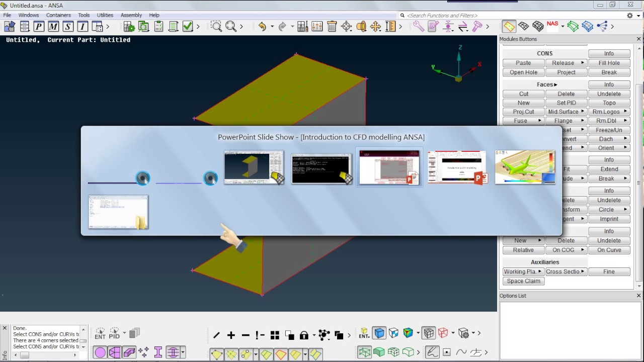Open the File menu

coord(8,15)
